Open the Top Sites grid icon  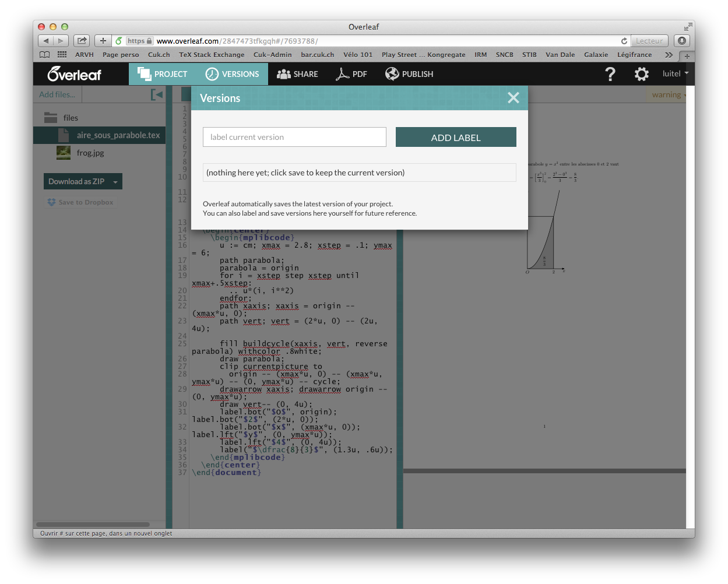62,55
